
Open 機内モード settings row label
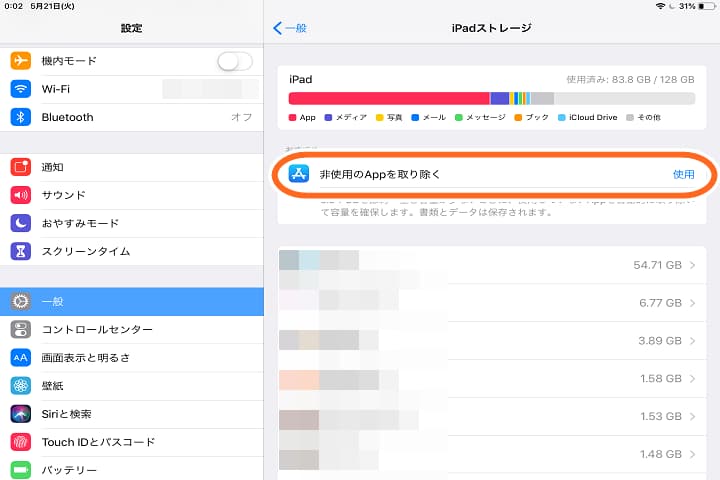69,61
